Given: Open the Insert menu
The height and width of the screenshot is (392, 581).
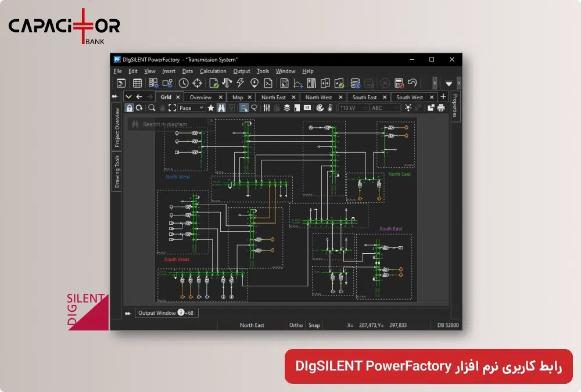Looking at the screenshot, I should [x=168, y=71].
